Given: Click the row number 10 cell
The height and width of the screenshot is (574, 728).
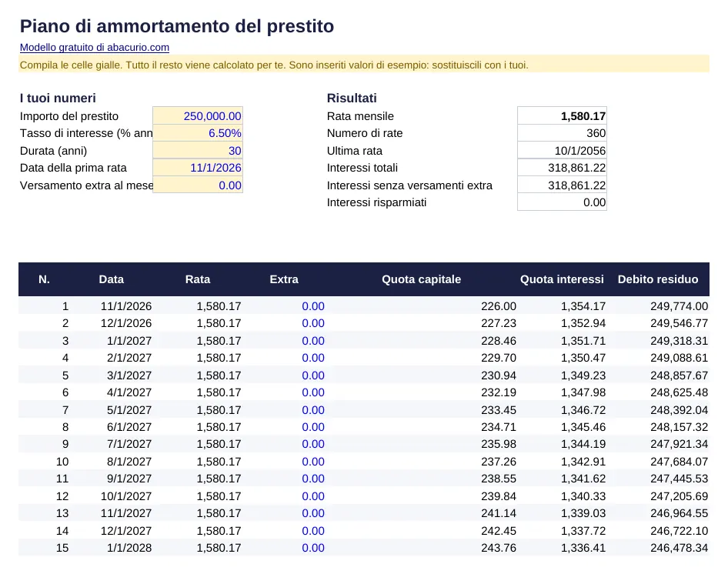Looking at the screenshot, I should tap(62, 462).
